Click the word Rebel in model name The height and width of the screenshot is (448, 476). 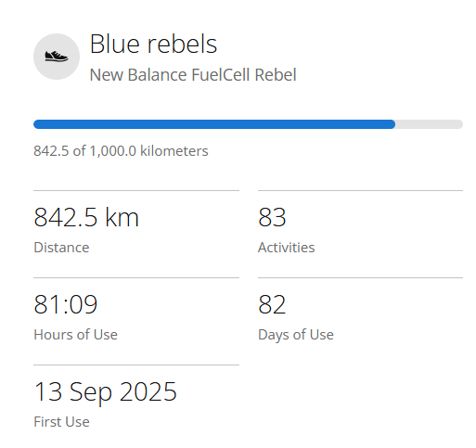coord(276,75)
